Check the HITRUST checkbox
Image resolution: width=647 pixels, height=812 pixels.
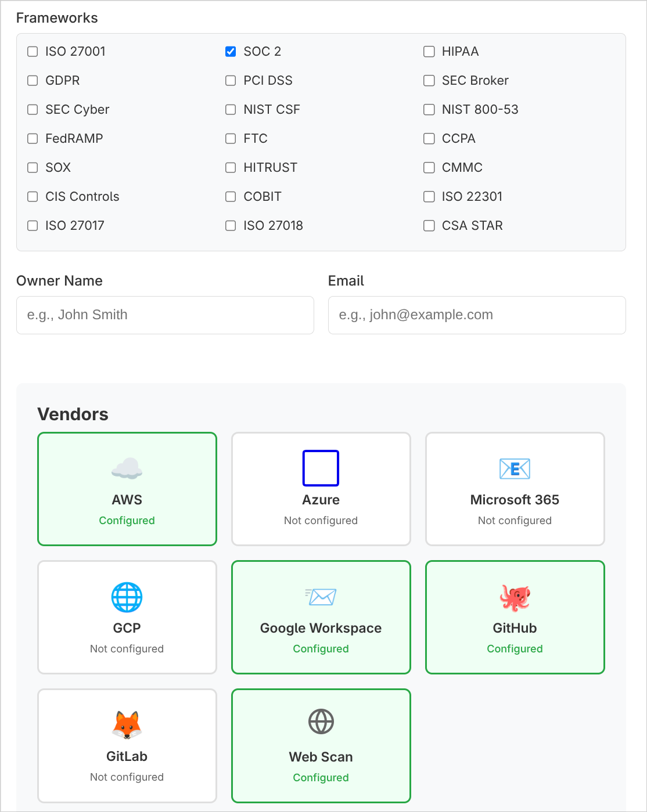pos(231,167)
